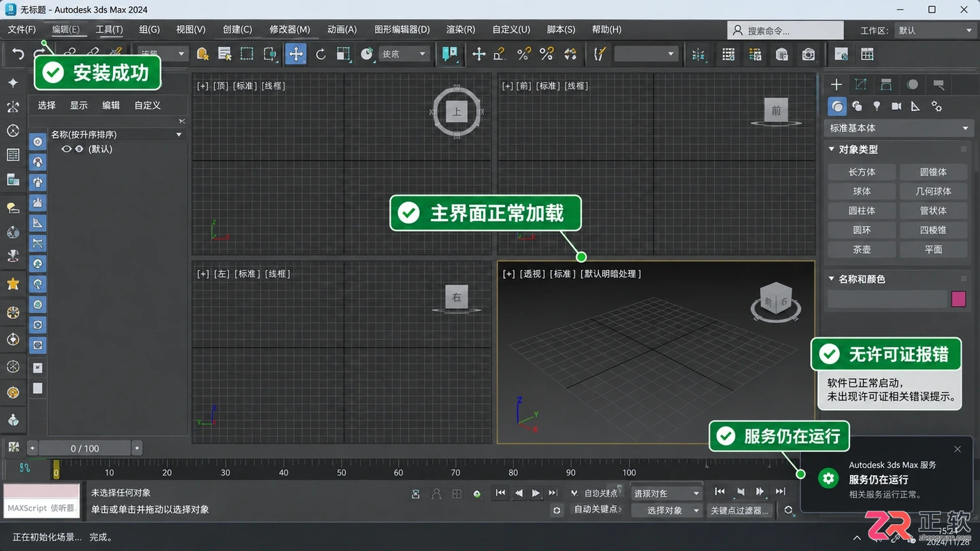Select the Lights category bulb icon
Viewport: 980px width, 551px height.
tap(877, 106)
